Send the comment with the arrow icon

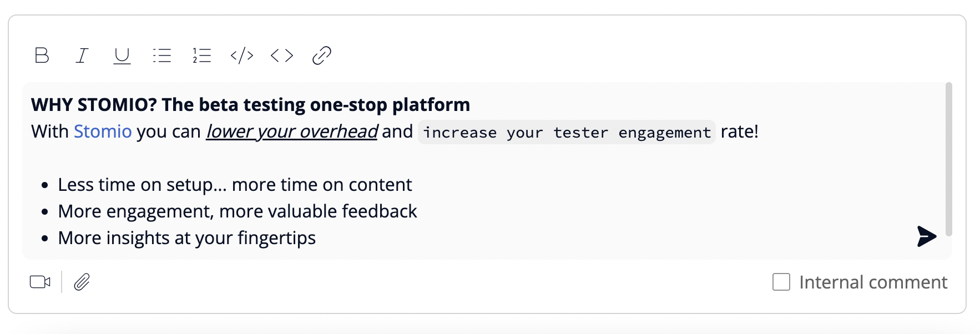tap(926, 236)
